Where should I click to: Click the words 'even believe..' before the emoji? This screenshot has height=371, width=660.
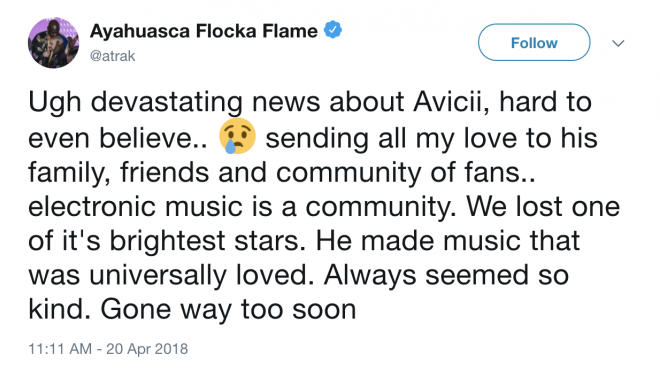pos(118,138)
